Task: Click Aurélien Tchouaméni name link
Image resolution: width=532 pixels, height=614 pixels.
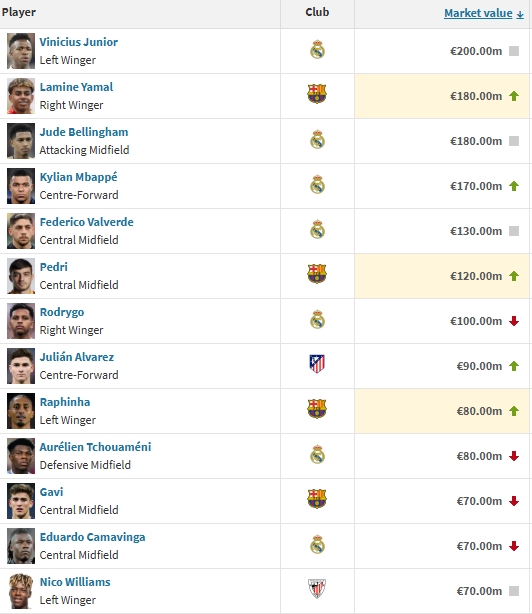Action: pyautogui.click(x=95, y=447)
